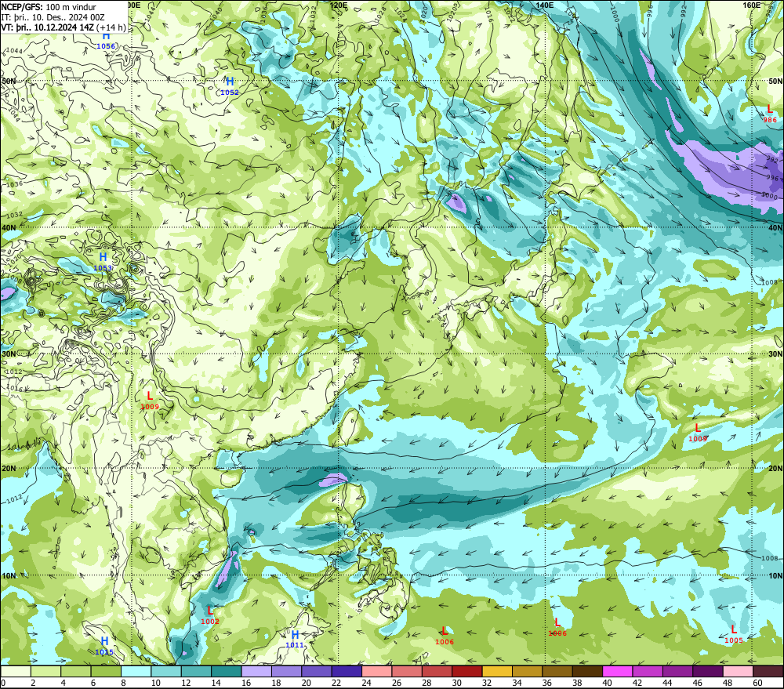Click the legend value '10'
This screenshot has width=784, height=689.
tap(156, 683)
